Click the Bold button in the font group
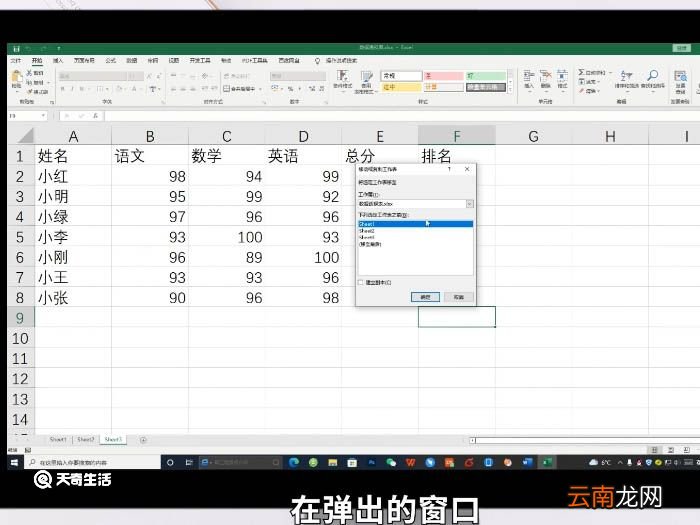Image resolution: width=700 pixels, height=525 pixels. point(62,89)
